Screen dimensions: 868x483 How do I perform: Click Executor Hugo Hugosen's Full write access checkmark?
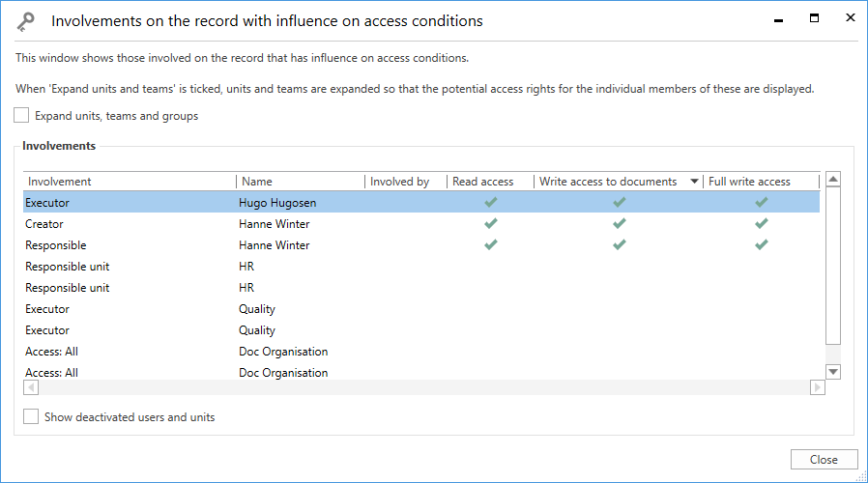762,203
